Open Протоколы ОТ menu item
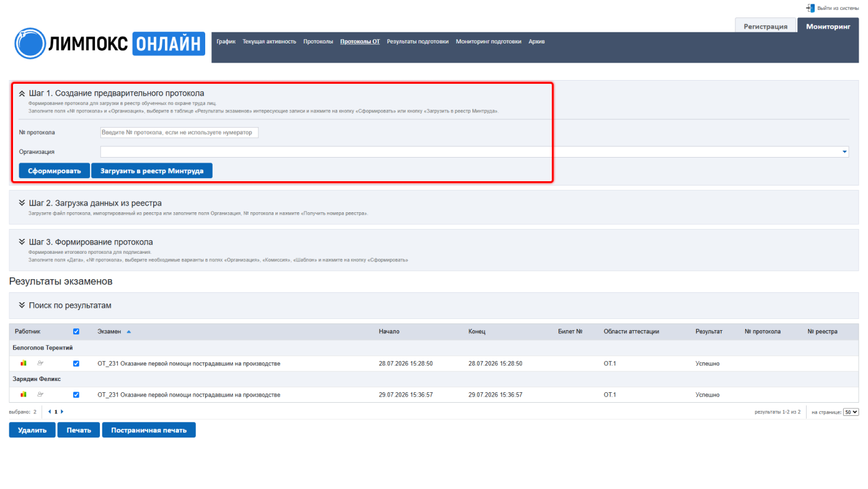The width and height of the screenshot is (868, 489). (x=360, y=42)
